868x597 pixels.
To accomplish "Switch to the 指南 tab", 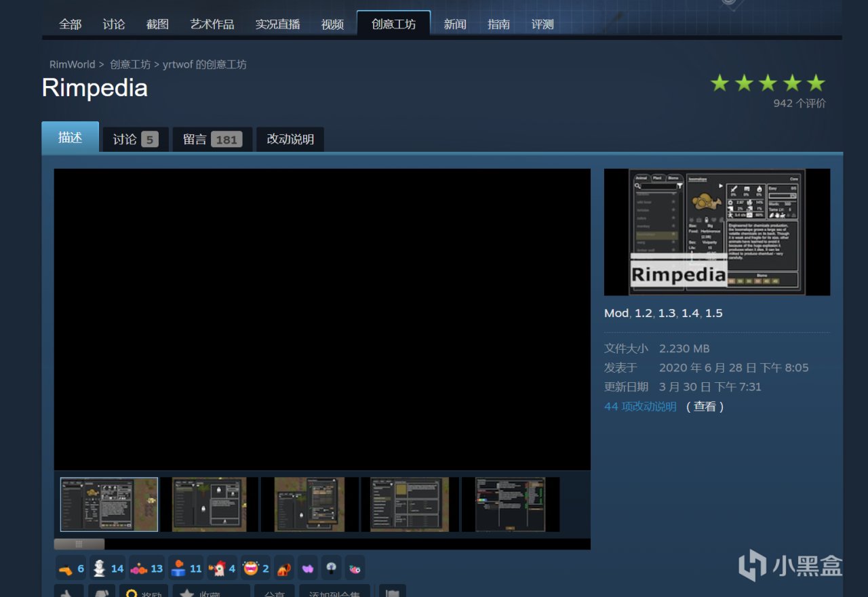I will click(x=498, y=24).
